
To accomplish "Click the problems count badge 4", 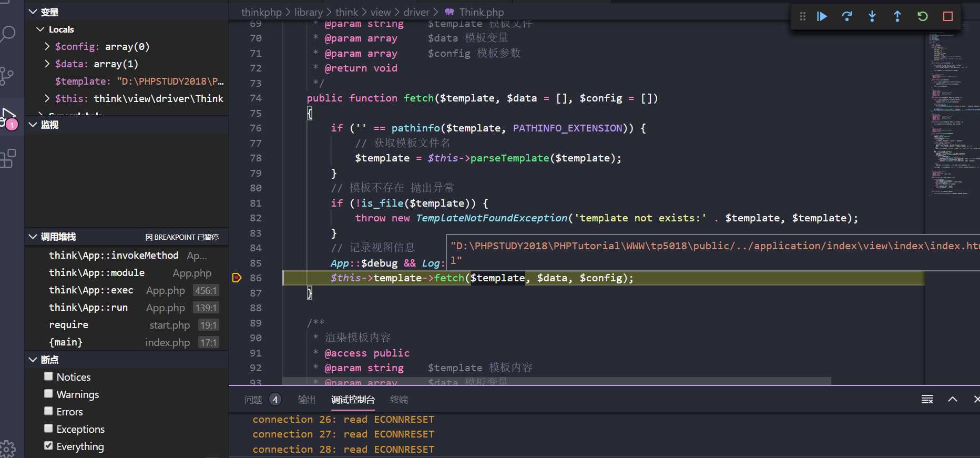I will [275, 400].
